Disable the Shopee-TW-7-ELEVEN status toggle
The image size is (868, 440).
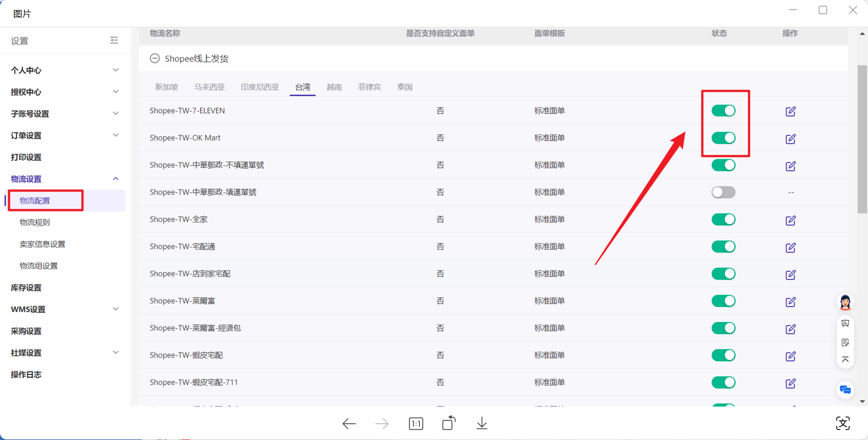[723, 111]
